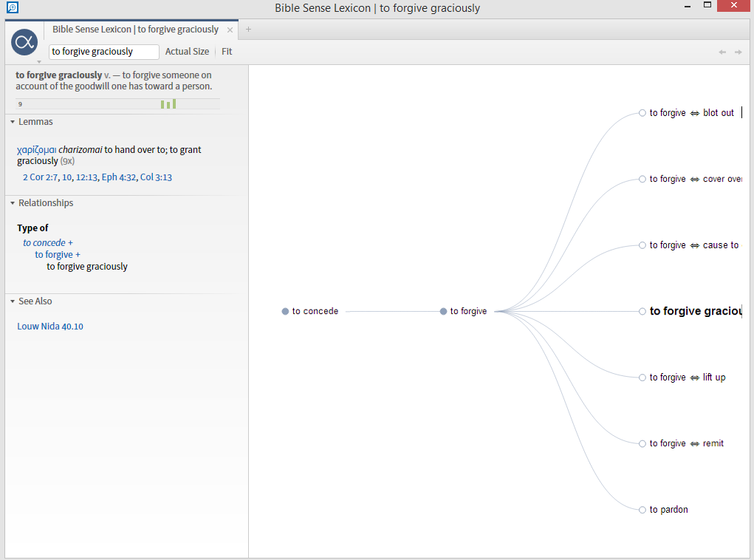Select 'to forgive ⇔ lift up' node
The height and width of the screenshot is (560, 754).
[682, 378]
